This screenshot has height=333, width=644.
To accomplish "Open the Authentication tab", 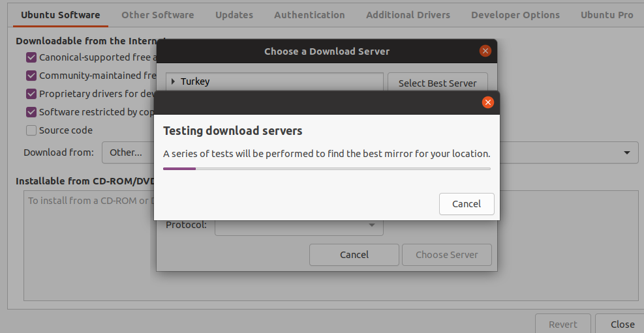I will pyautogui.click(x=309, y=15).
